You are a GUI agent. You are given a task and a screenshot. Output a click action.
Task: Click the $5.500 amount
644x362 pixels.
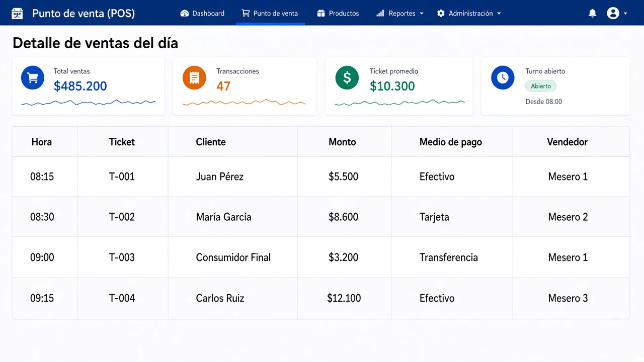click(x=343, y=176)
